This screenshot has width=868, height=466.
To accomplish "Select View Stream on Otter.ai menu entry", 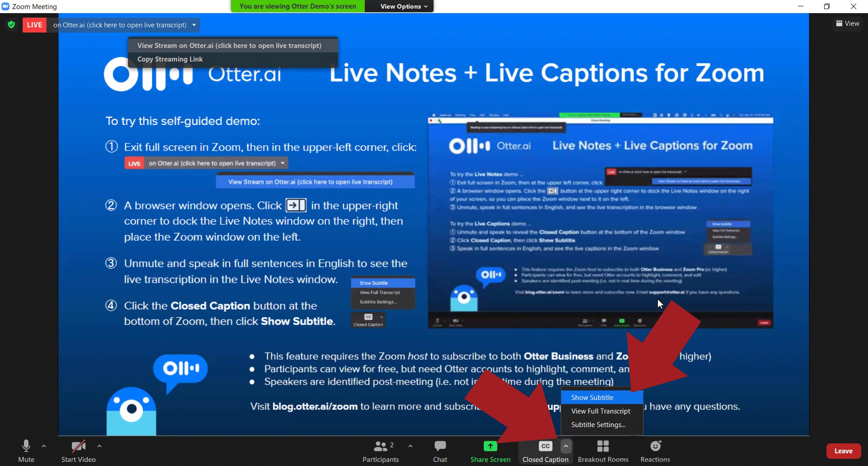I will pos(229,46).
